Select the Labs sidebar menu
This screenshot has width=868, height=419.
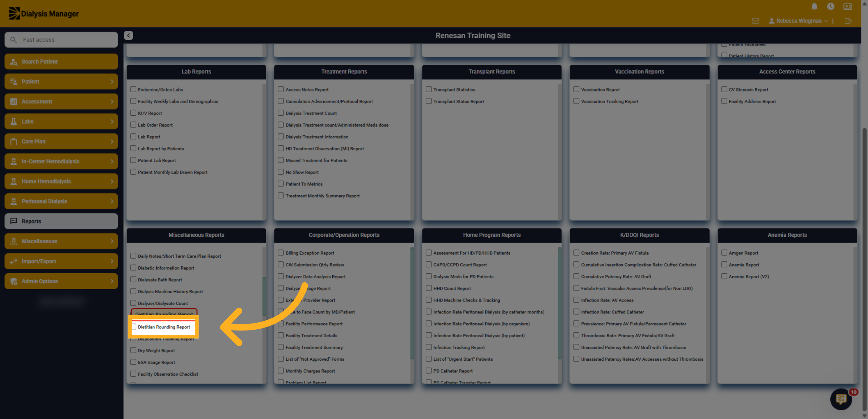click(61, 121)
